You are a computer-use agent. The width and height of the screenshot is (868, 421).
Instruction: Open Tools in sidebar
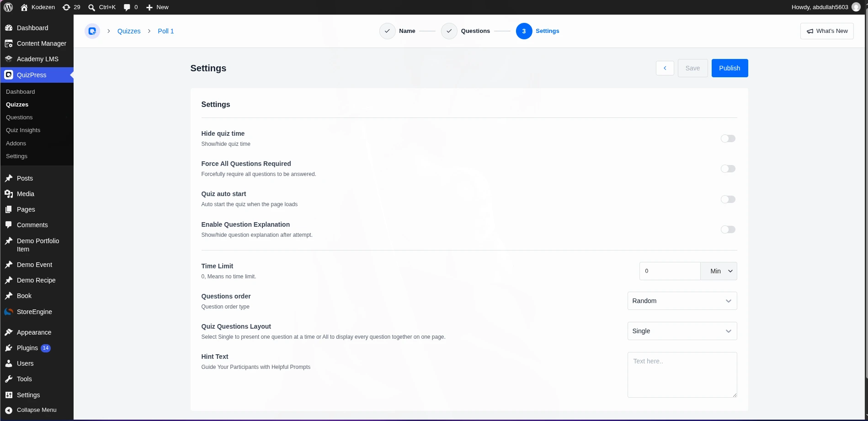click(x=37, y=379)
